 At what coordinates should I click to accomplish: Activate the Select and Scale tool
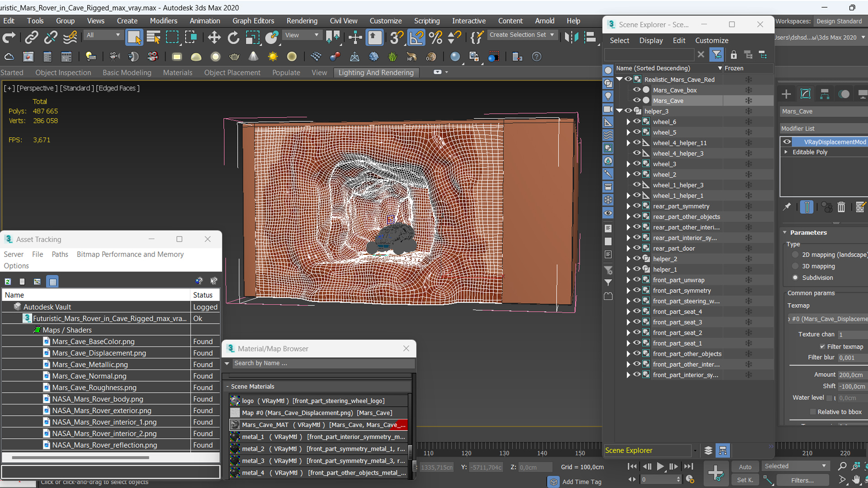point(252,38)
